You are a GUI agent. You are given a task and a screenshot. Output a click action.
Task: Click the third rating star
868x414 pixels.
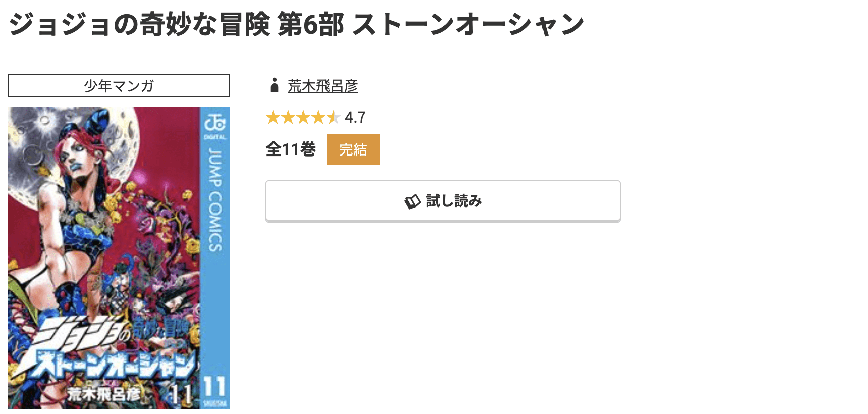[304, 117]
